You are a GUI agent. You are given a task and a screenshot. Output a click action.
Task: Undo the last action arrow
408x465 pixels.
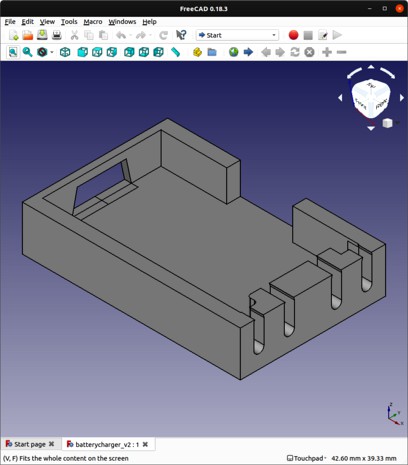tap(121, 35)
